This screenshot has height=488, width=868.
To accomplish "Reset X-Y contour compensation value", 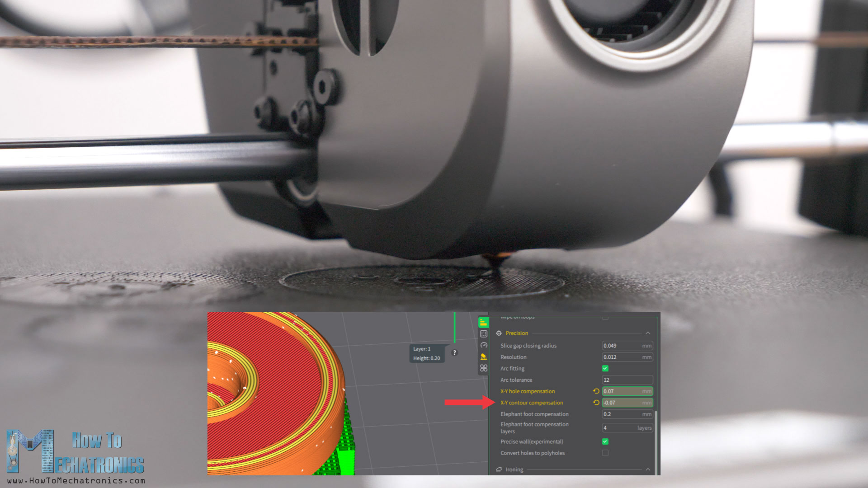I will [596, 403].
